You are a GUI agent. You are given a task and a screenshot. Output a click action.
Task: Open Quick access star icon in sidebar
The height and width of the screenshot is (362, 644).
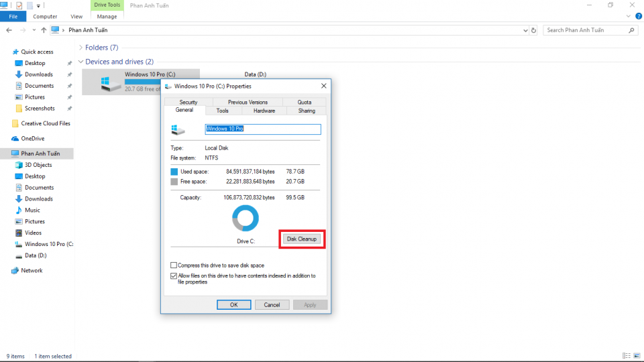point(15,52)
